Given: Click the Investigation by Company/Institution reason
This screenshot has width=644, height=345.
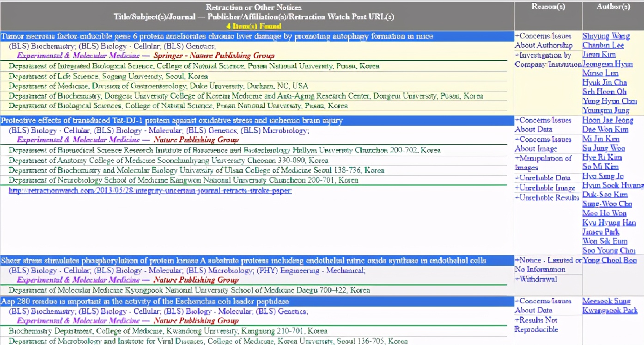Looking at the screenshot, I should coord(548,60).
